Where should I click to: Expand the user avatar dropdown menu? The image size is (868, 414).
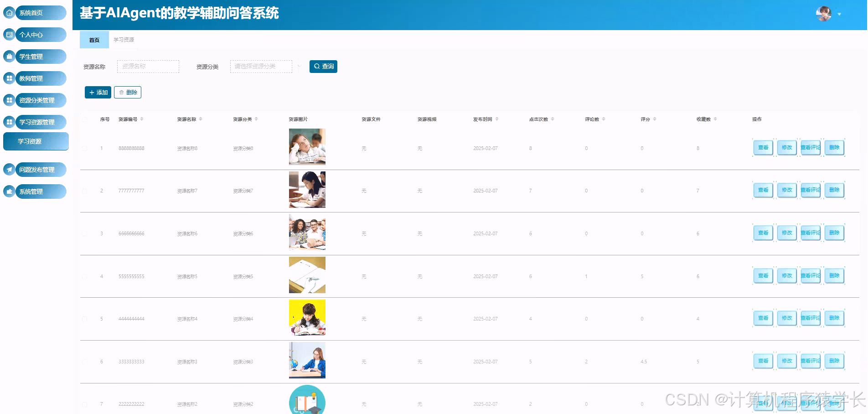(x=839, y=14)
